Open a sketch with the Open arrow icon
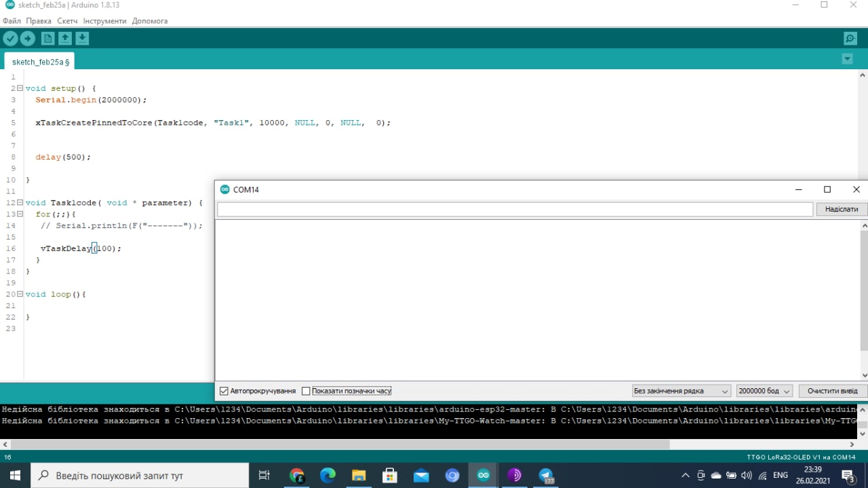Screen dimensions: 868x488 [65, 39]
